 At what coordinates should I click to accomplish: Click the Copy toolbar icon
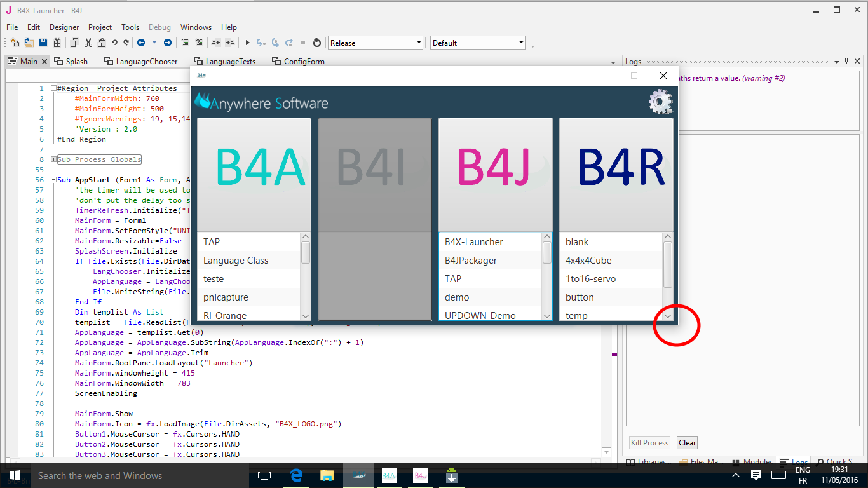point(74,43)
